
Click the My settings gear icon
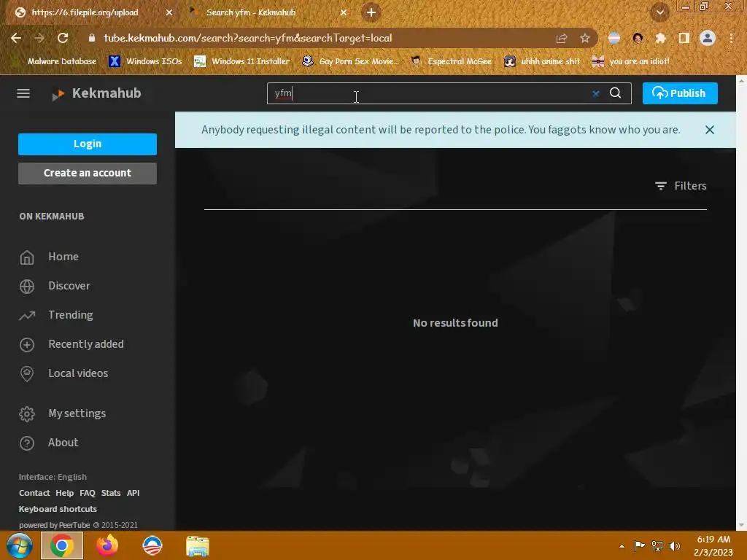tap(27, 414)
